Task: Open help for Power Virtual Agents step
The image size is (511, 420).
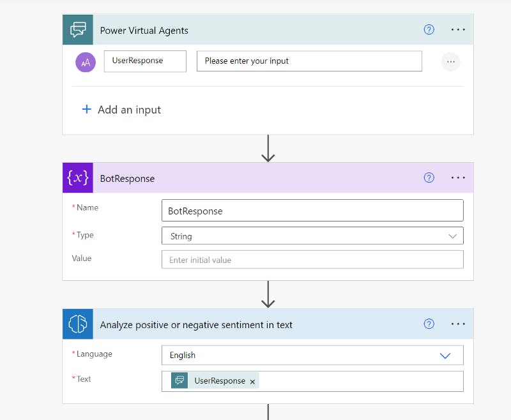Action: click(x=429, y=29)
